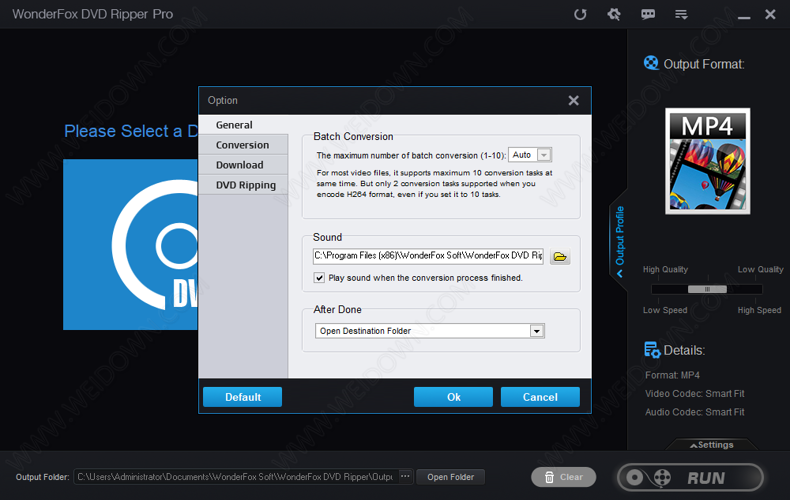The width and height of the screenshot is (790, 500).
Task: Collapse the Output Profile side tab
Action: coord(620,241)
